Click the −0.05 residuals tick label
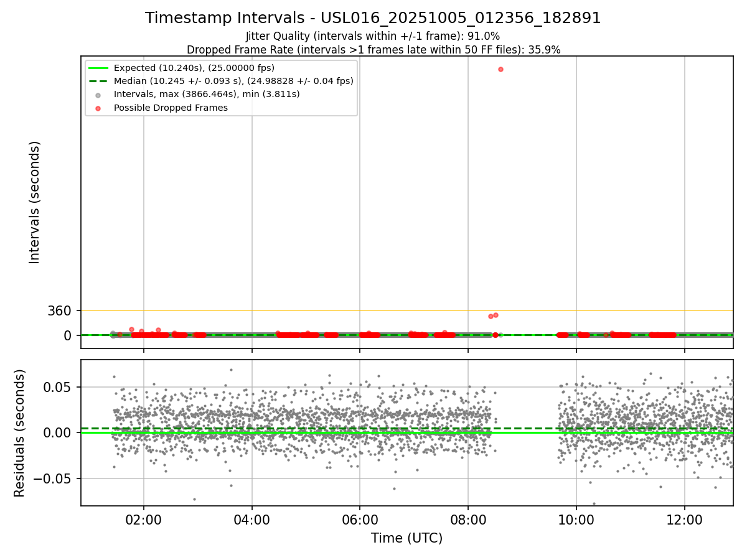 (52, 478)
